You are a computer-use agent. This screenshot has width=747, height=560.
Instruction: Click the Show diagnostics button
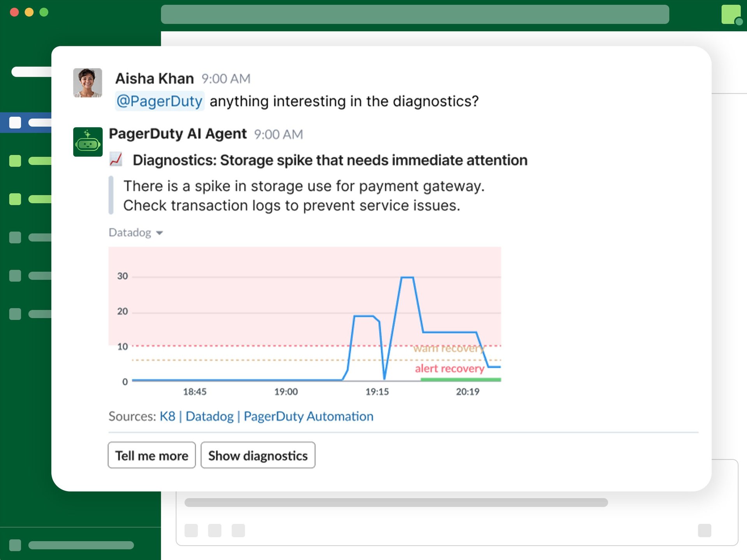pos(258,455)
